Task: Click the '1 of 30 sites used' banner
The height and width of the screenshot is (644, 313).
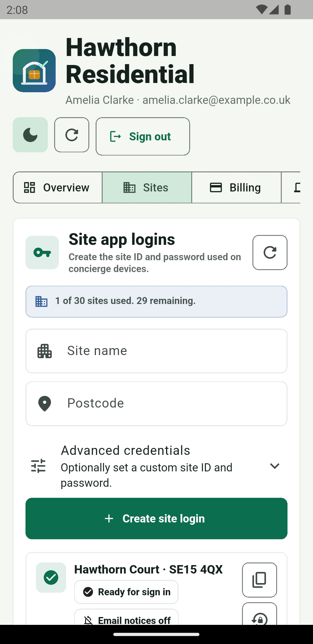Action: (x=156, y=302)
